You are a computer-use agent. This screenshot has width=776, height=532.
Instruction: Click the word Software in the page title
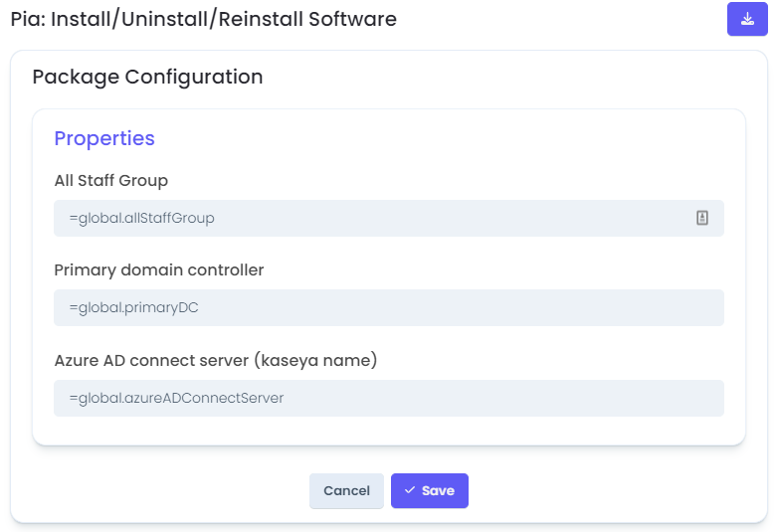353,19
